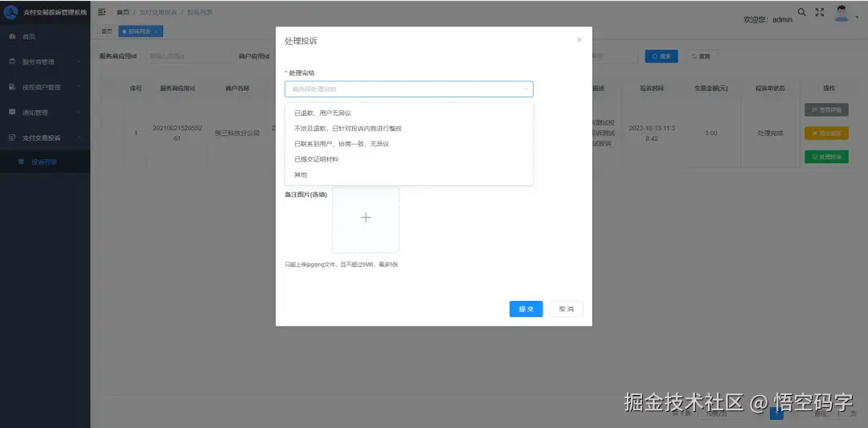This screenshot has height=428, width=868.
Task: Open the header search magnifier icon
Action: tap(801, 11)
